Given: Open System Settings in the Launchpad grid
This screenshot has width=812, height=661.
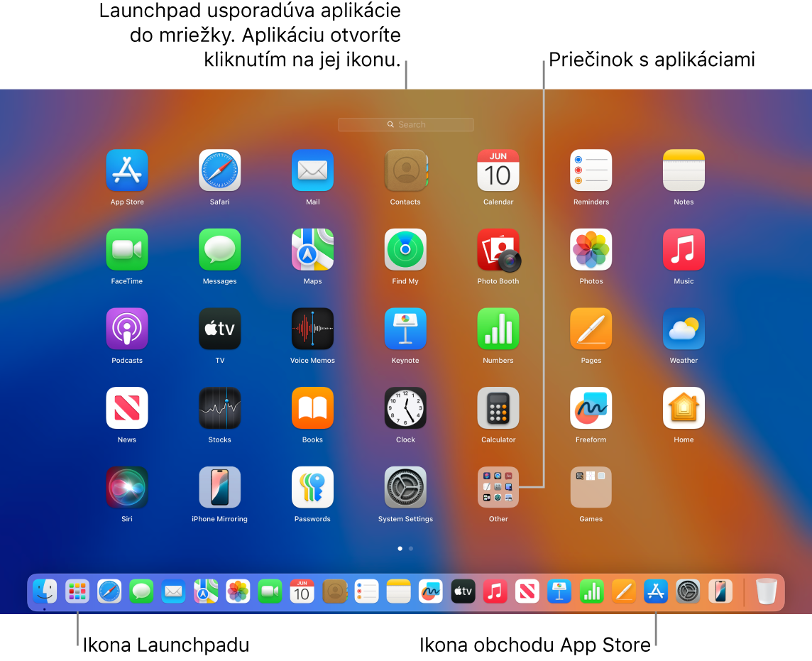Looking at the screenshot, I should pos(405,488).
